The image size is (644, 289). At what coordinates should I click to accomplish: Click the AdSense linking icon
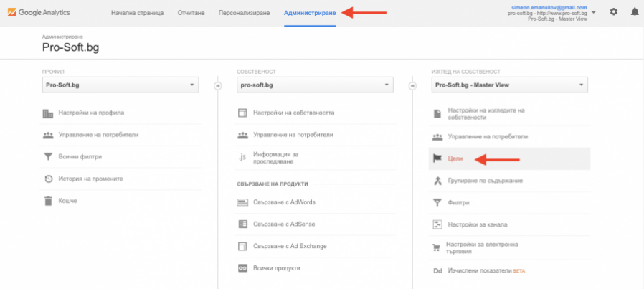point(242,224)
